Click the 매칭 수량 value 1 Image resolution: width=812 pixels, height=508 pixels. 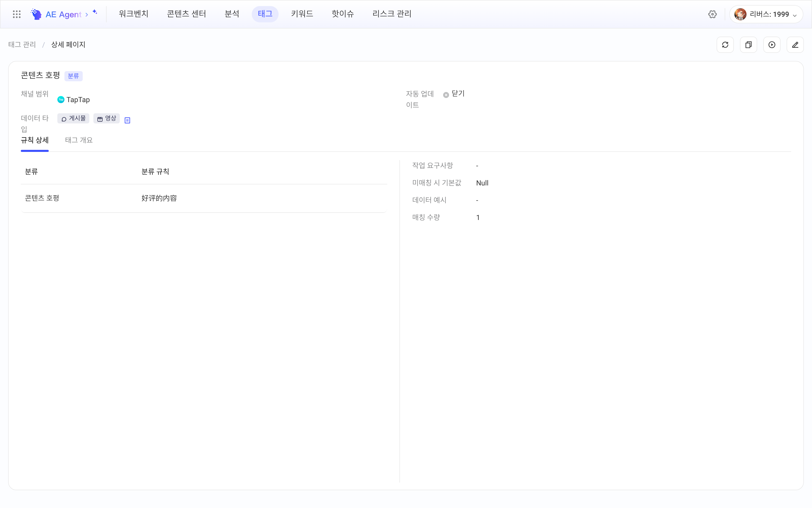point(478,217)
